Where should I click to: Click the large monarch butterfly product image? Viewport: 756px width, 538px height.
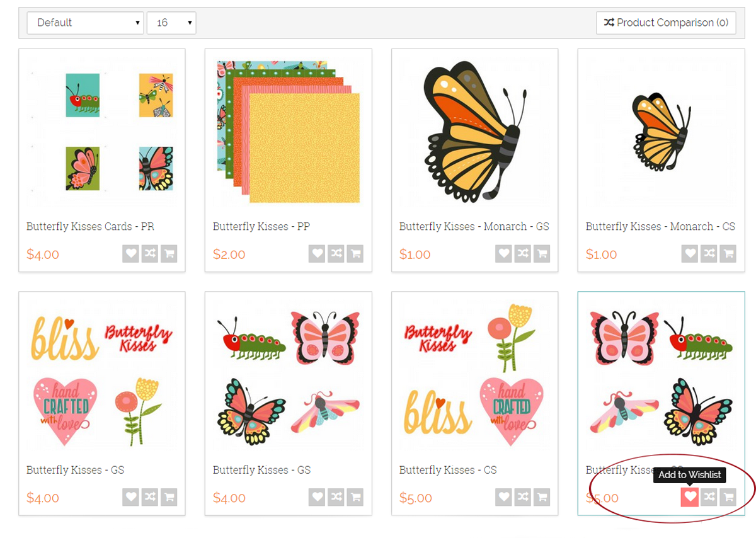(x=474, y=132)
